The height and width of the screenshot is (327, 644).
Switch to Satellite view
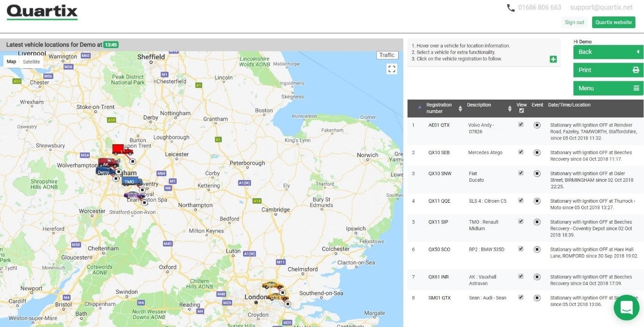tap(31, 62)
